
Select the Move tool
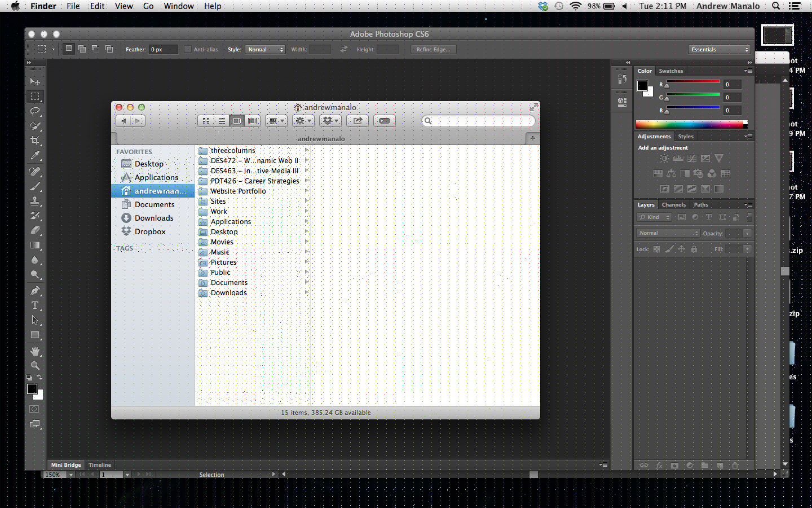[35, 82]
